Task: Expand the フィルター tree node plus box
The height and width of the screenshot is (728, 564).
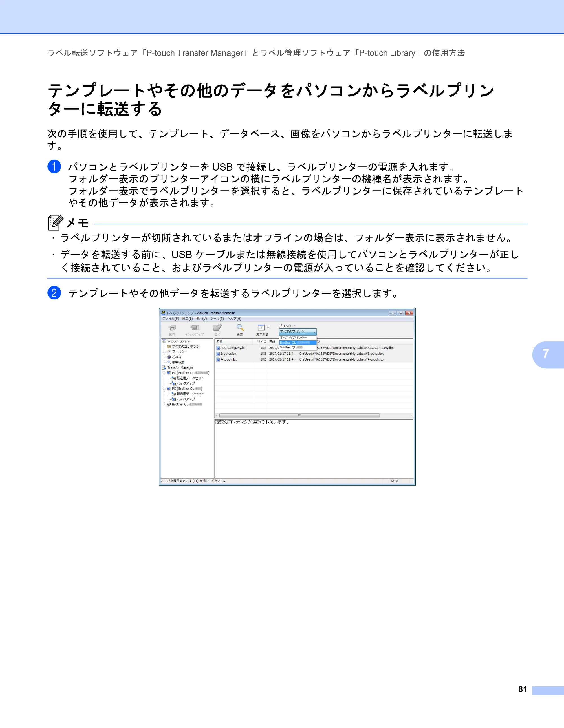Action: point(164,352)
